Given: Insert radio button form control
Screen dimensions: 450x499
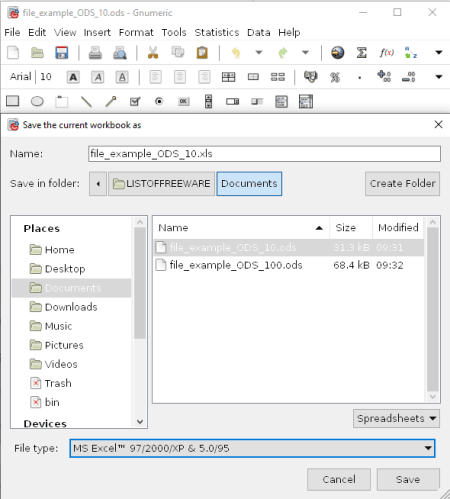Looking at the screenshot, I should tap(159, 101).
